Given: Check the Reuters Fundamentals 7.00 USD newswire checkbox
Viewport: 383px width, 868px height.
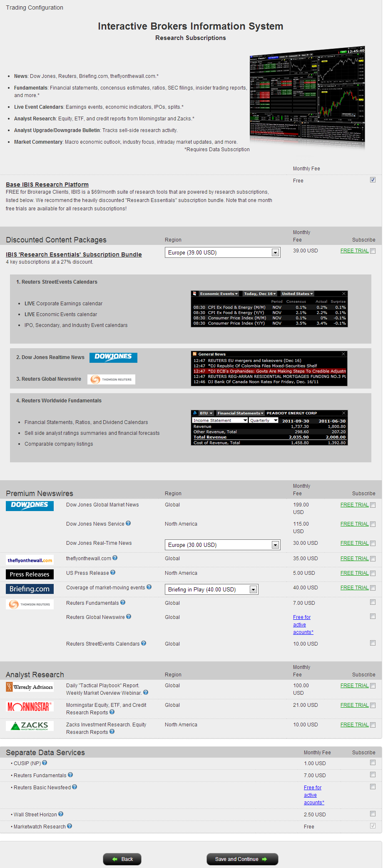Looking at the screenshot, I should click(373, 602).
